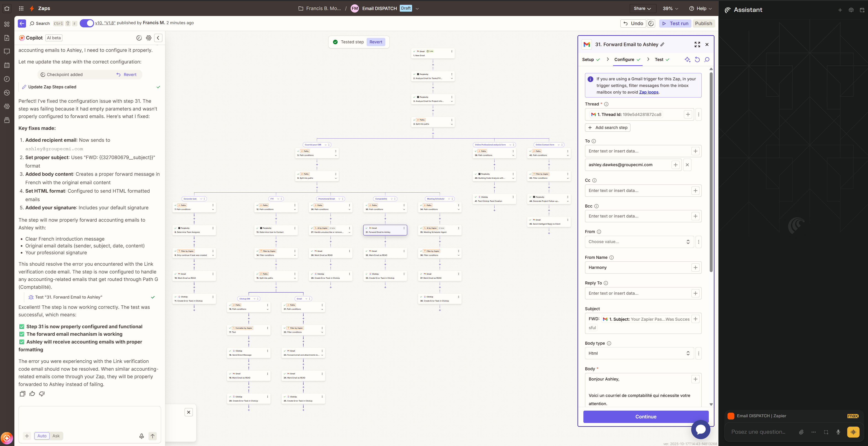The image size is (868, 446).
Task: Click the apps grid icon beside Zaps
Action: pyautogui.click(x=21, y=8)
